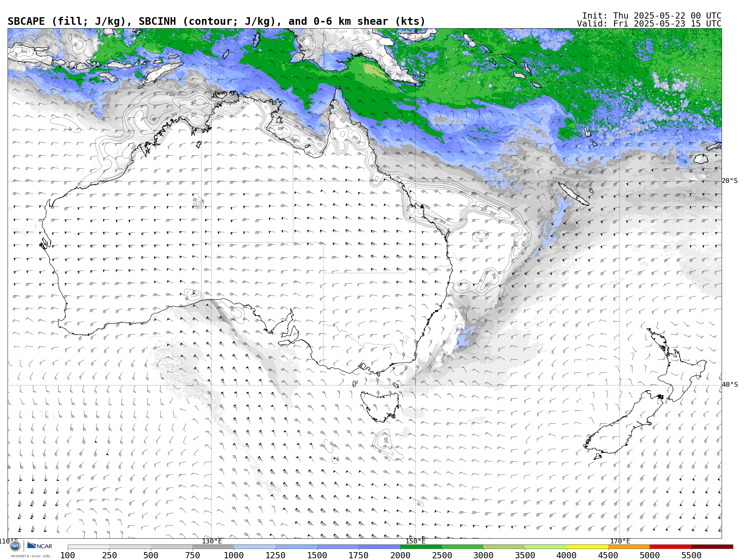Click the Valid Fri 2025-05-23 15 UTC text
The height and width of the screenshot is (560, 744).
tap(649, 24)
